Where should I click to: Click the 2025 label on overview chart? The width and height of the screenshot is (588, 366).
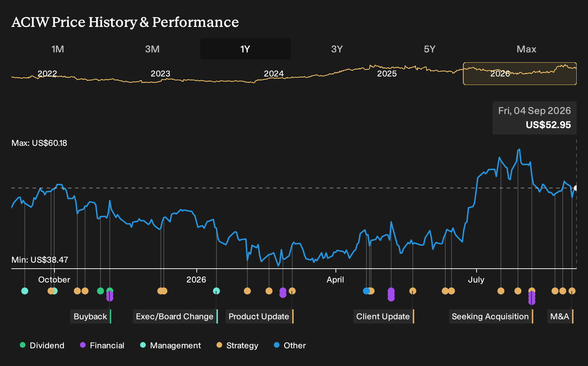[x=387, y=74]
